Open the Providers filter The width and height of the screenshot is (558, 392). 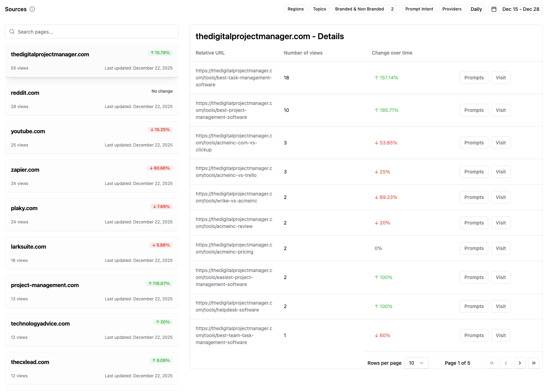point(452,9)
